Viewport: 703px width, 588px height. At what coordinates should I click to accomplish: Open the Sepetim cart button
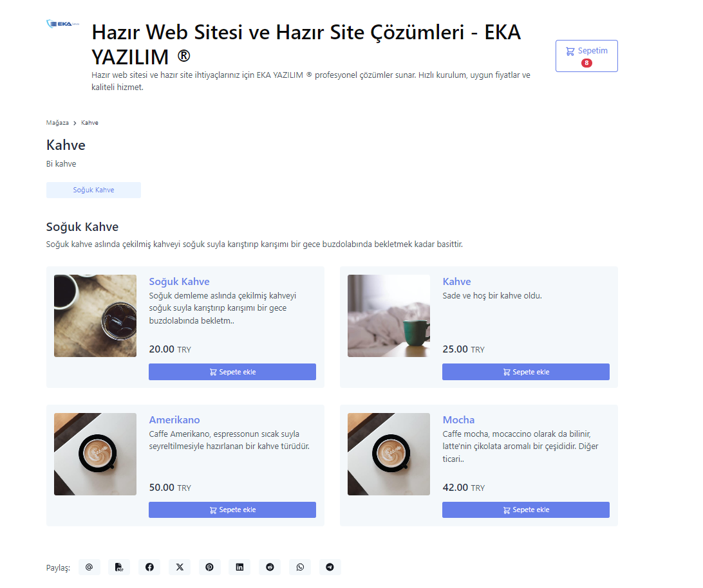point(586,56)
